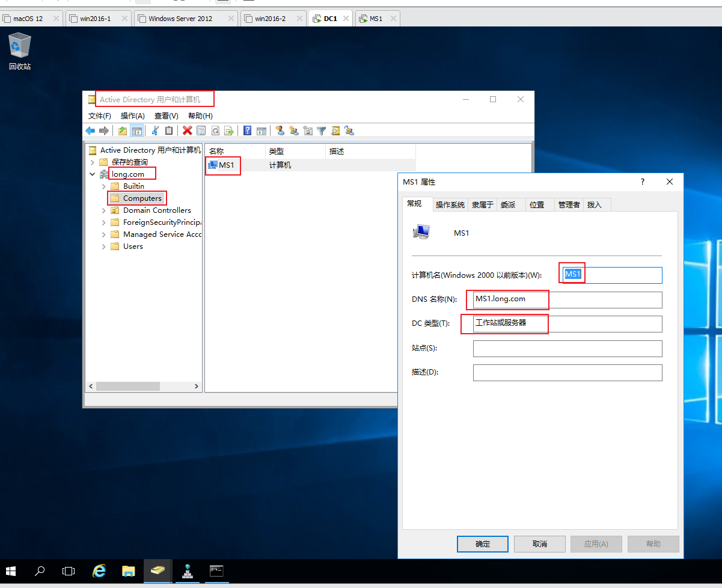Close the win2016-2 VM tab
The height and width of the screenshot is (588, 722).
tap(299, 19)
